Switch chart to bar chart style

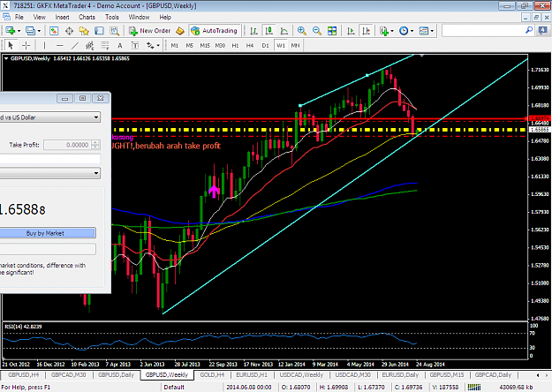click(253, 31)
